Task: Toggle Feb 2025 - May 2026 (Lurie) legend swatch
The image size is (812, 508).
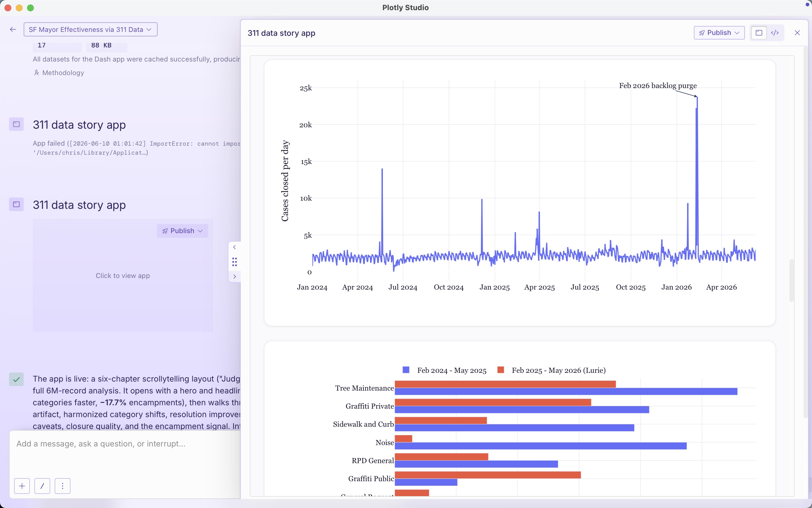Action: coord(501,370)
